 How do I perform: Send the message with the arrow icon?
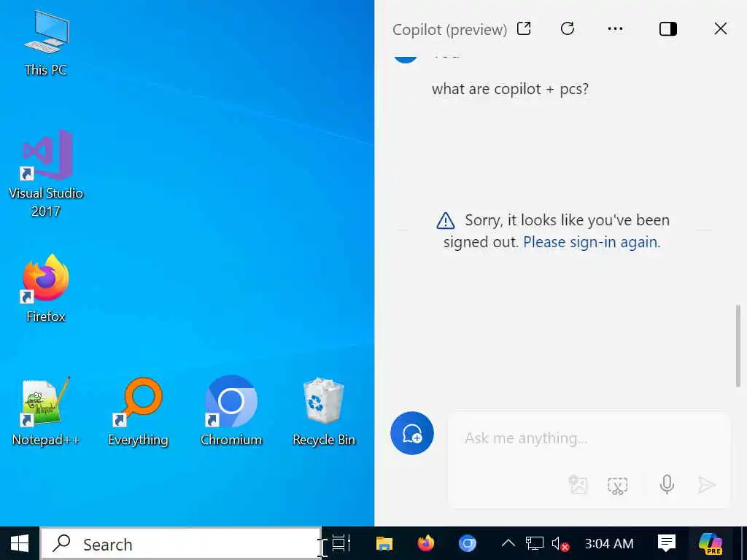pos(706,485)
